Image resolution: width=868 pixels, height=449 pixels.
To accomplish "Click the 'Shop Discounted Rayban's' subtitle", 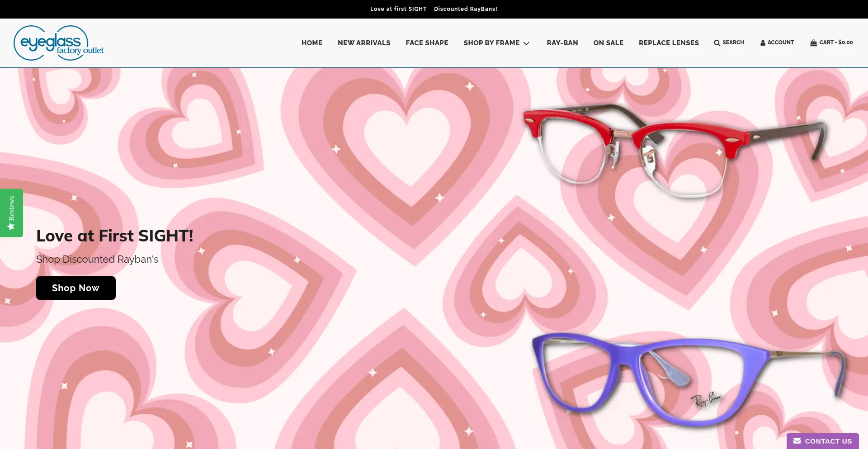I will (x=97, y=259).
